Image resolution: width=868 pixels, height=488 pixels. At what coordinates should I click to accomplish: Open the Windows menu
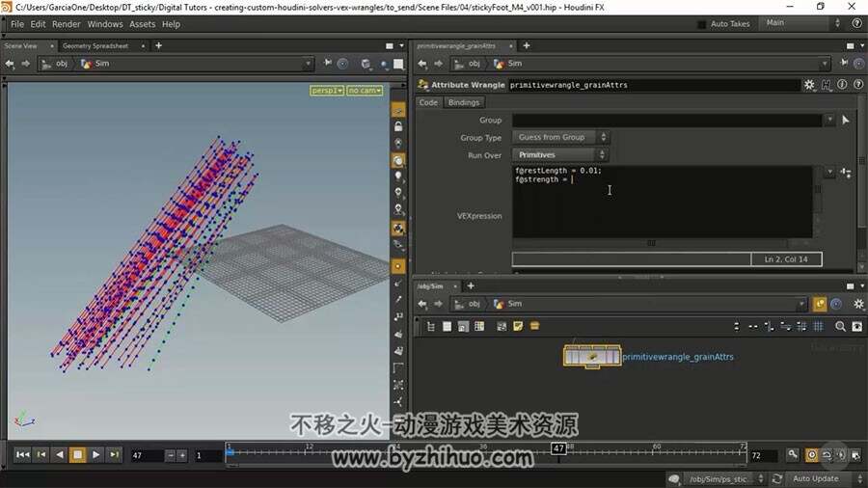coord(105,24)
